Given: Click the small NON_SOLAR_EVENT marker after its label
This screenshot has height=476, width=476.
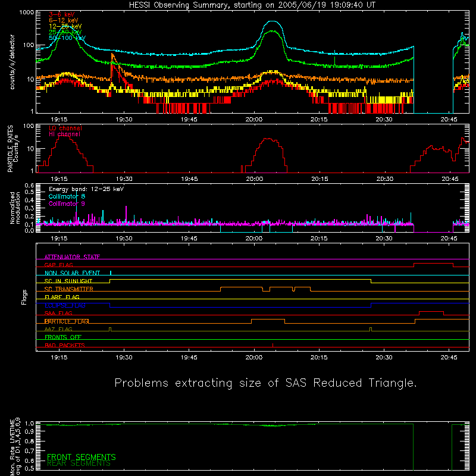Looking at the screenshot, I should pos(111,273).
